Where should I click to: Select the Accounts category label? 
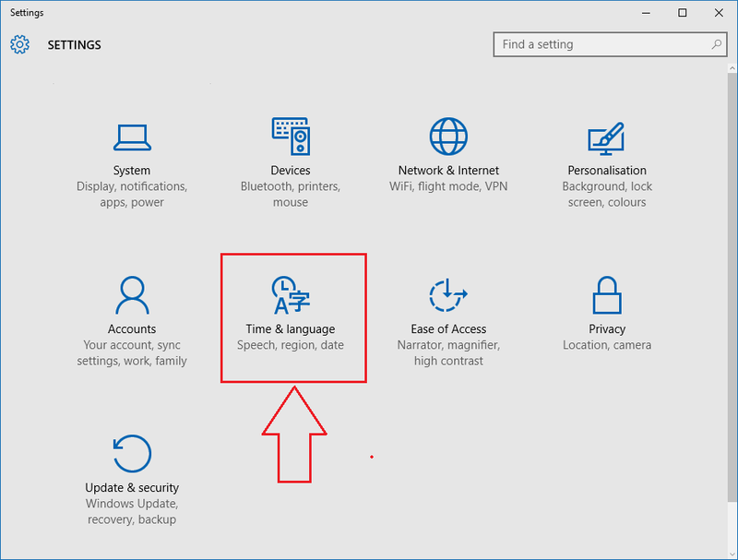click(132, 329)
